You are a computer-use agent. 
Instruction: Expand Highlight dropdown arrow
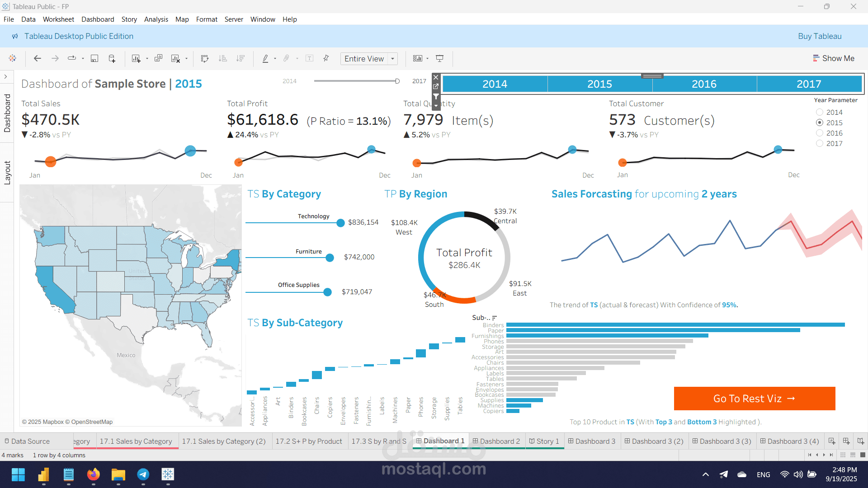pos(275,58)
